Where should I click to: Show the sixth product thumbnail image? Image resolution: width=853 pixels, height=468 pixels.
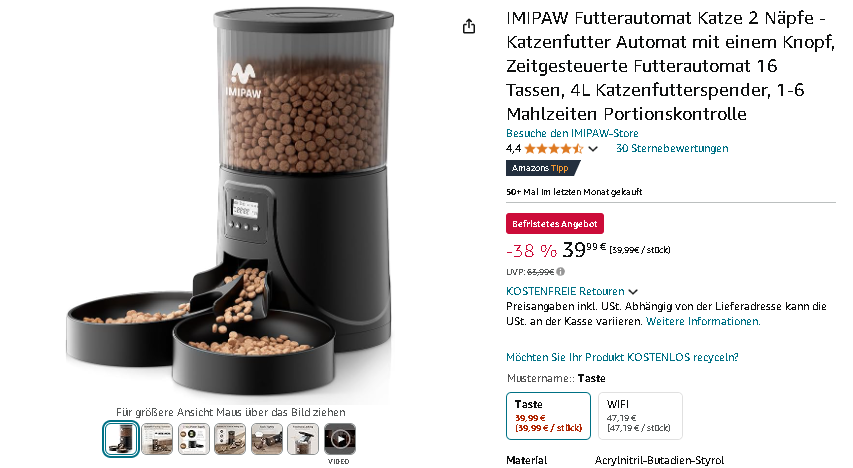[303, 439]
